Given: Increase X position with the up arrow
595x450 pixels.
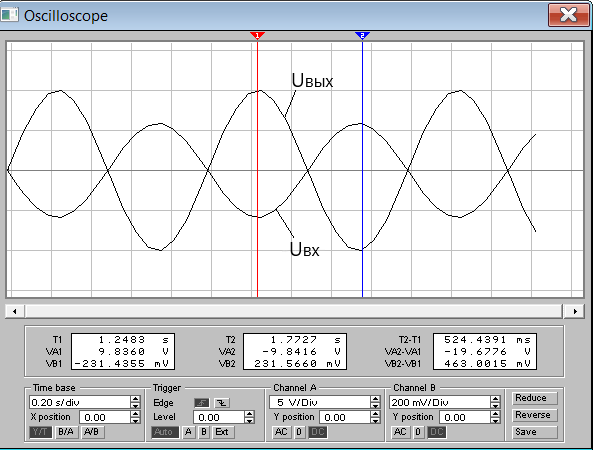Looking at the screenshot, I should (x=135, y=414).
